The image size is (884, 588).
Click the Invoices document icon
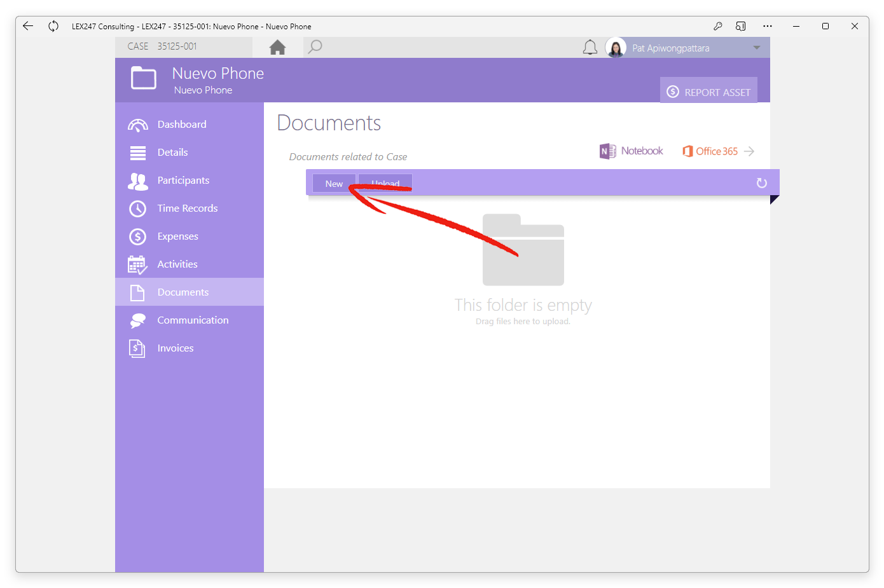137,348
